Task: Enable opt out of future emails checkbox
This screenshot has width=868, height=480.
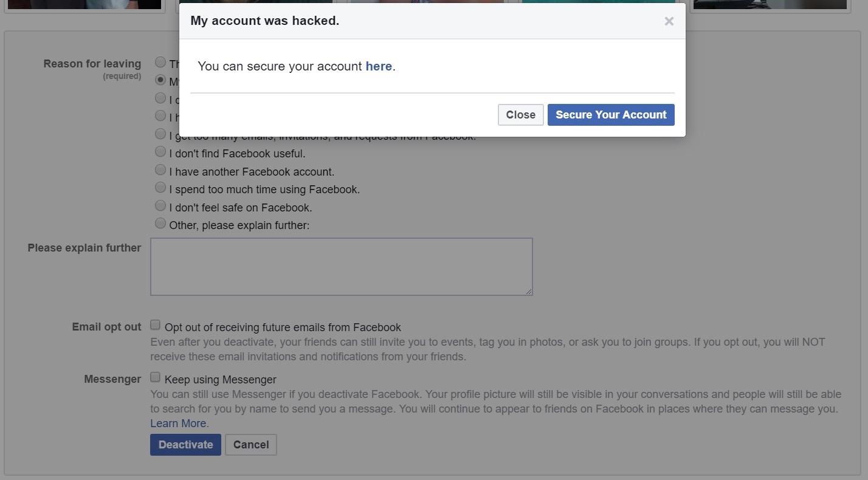Action: tap(156, 325)
